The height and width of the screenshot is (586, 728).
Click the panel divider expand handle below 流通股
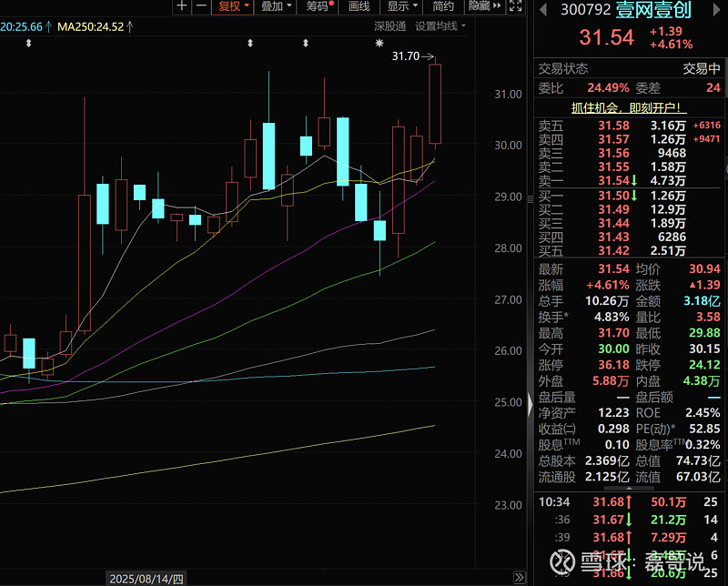click(629, 488)
